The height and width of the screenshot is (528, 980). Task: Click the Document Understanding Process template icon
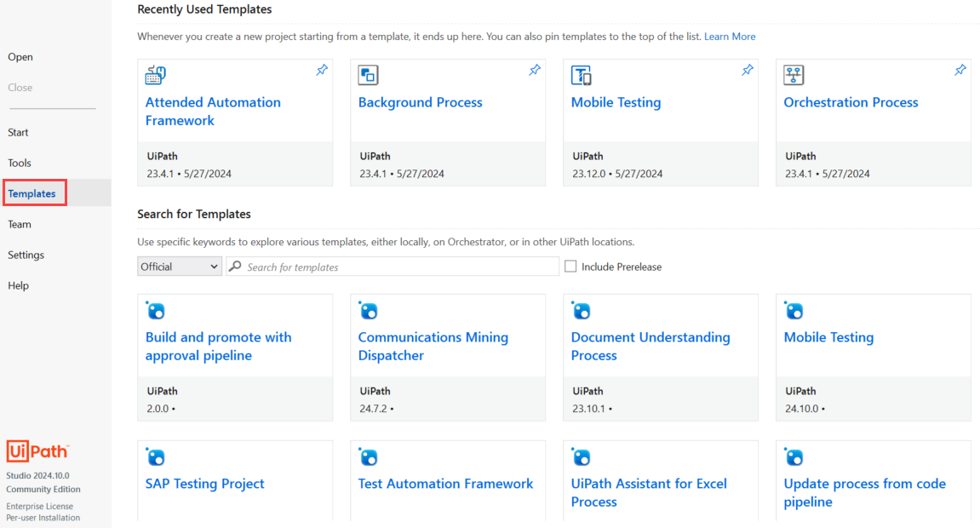coord(581,311)
